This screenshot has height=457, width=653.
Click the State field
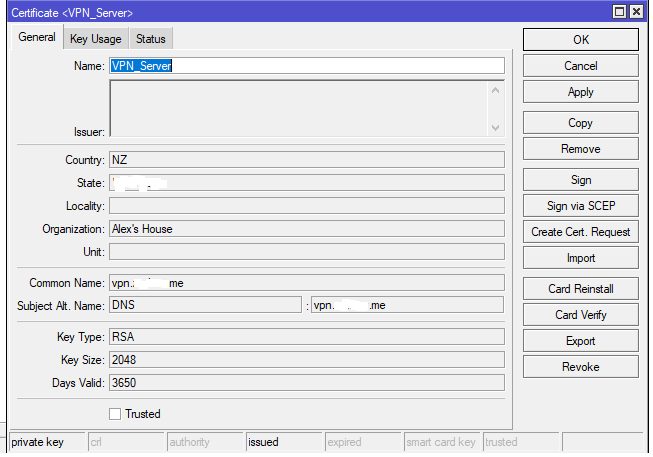click(307, 183)
